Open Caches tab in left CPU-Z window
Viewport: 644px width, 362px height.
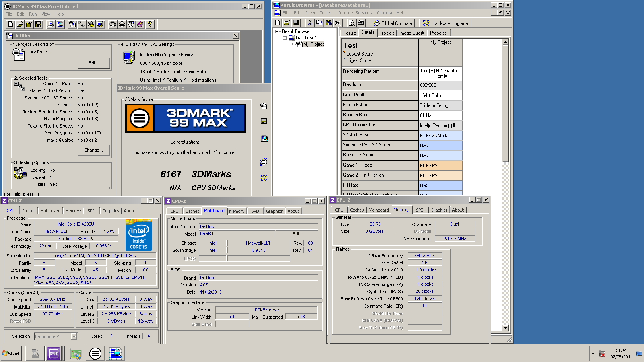(x=29, y=211)
